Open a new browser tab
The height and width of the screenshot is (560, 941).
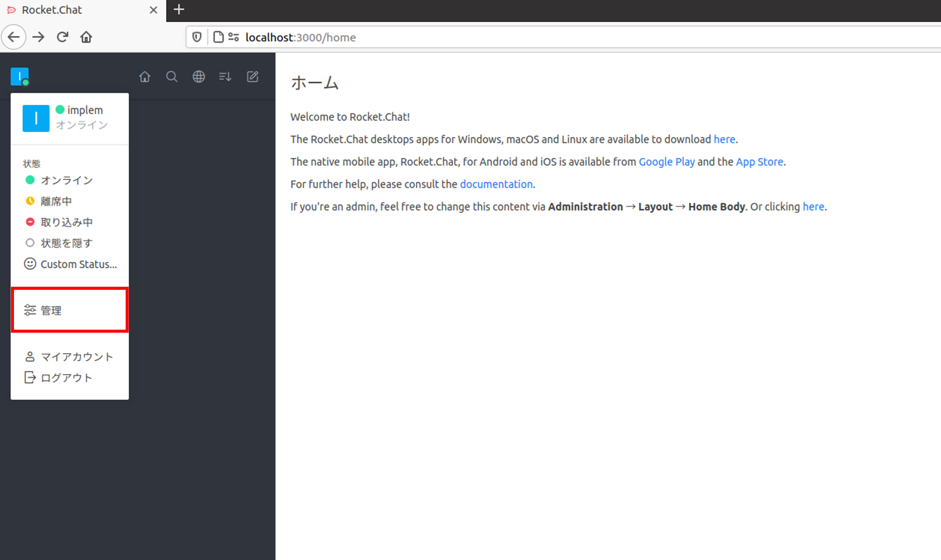click(179, 9)
